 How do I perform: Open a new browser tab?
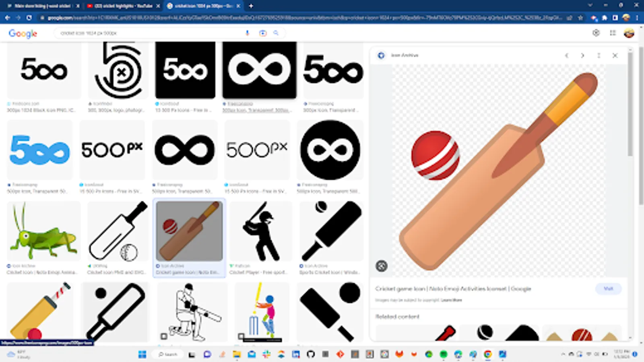click(x=251, y=6)
